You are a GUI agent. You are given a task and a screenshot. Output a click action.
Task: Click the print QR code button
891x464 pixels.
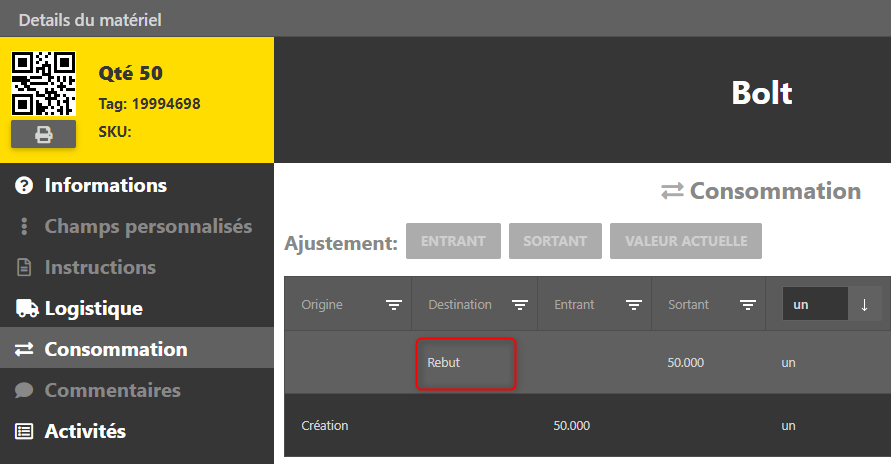pyautogui.click(x=43, y=134)
